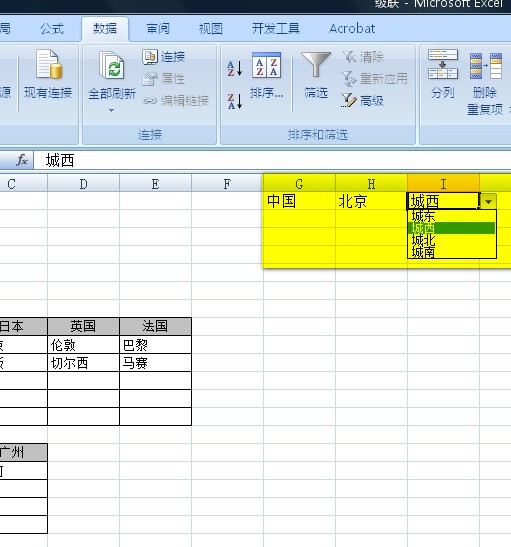Click the Connections (连接) button
The width and height of the screenshot is (511, 547).
click(x=164, y=57)
